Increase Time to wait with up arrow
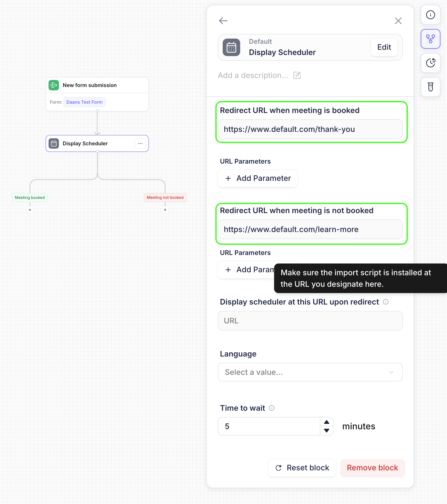Image resolution: width=447 pixels, height=504 pixels. coord(327,422)
